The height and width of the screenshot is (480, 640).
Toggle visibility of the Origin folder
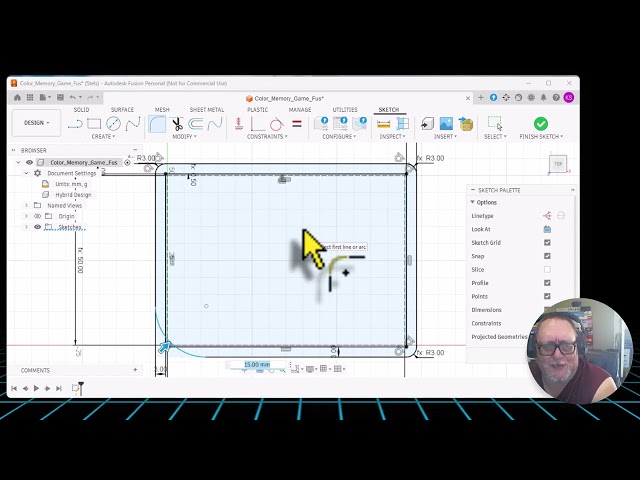pyautogui.click(x=37, y=216)
